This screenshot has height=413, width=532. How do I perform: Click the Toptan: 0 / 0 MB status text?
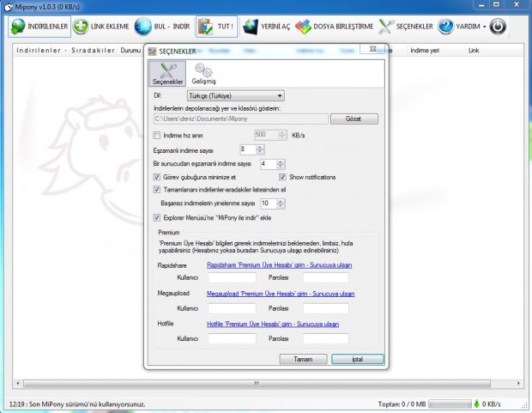click(402, 404)
